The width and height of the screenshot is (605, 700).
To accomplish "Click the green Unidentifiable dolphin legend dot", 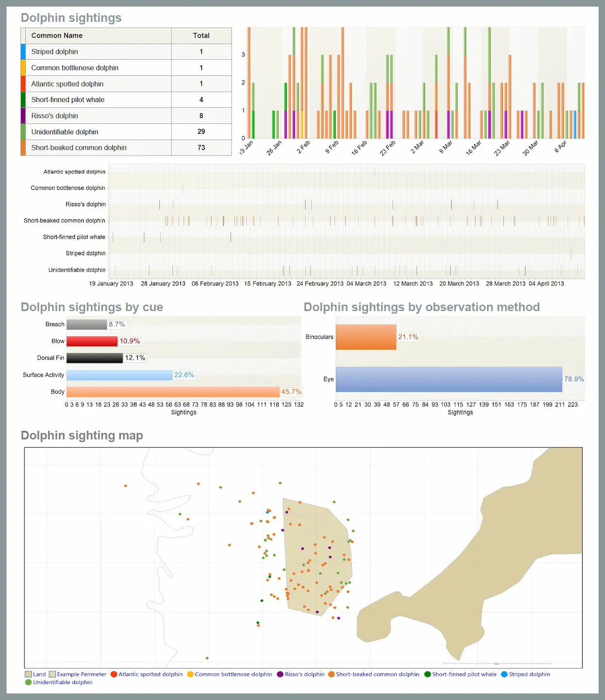I will tap(28, 682).
